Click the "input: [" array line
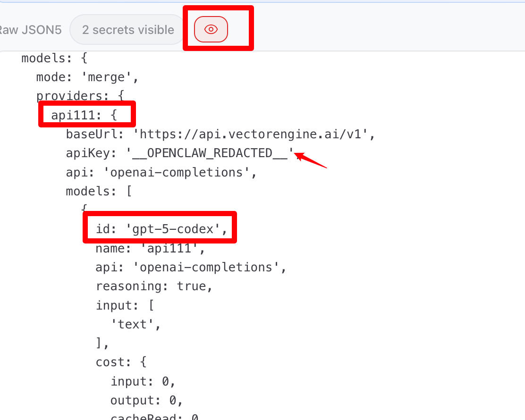This screenshot has height=420, width=525. point(125,305)
